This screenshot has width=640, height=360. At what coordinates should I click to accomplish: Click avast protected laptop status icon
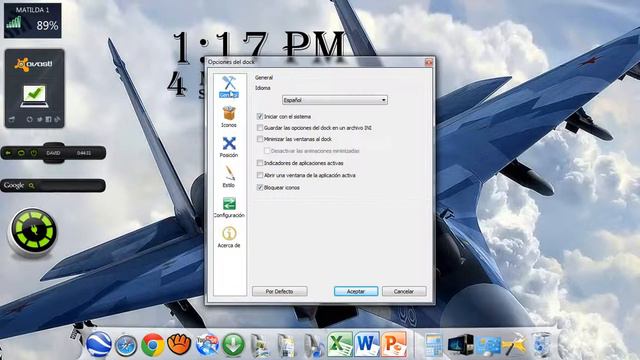pos(34,97)
